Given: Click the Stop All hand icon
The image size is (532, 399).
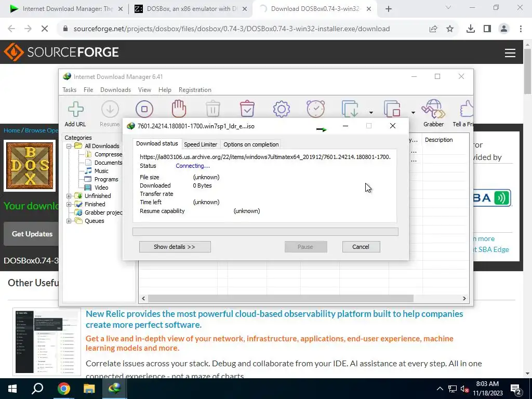Looking at the screenshot, I should (x=179, y=109).
